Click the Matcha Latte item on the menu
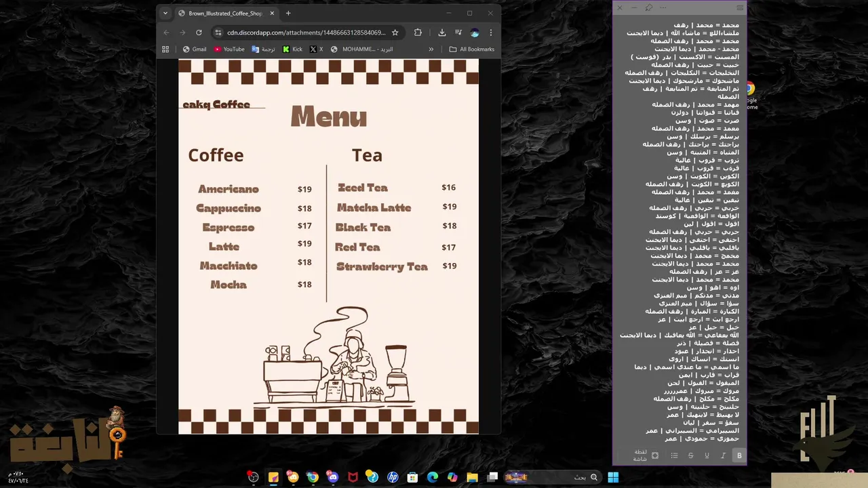This screenshot has height=488, width=868. tap(374, 207)
